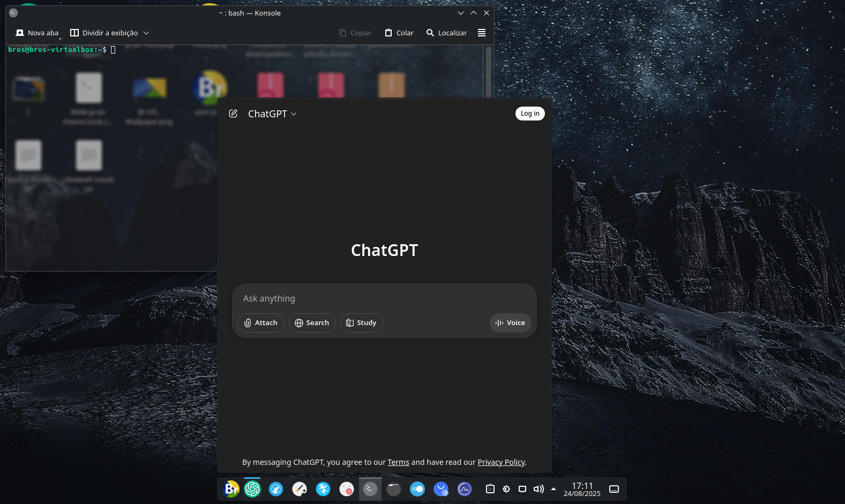Open the clipboard tray icon
This screenshot has width=845, height=504.
point(490,489)
